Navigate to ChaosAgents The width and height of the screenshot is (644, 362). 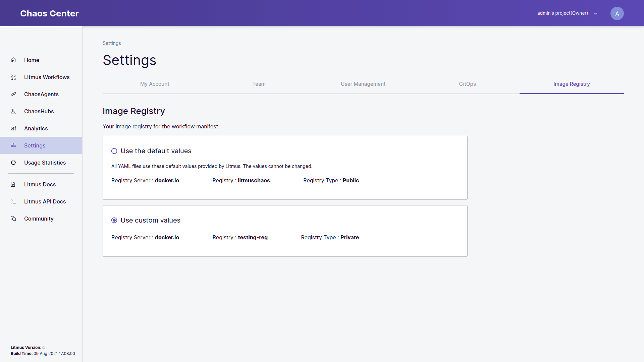(41, 94)
